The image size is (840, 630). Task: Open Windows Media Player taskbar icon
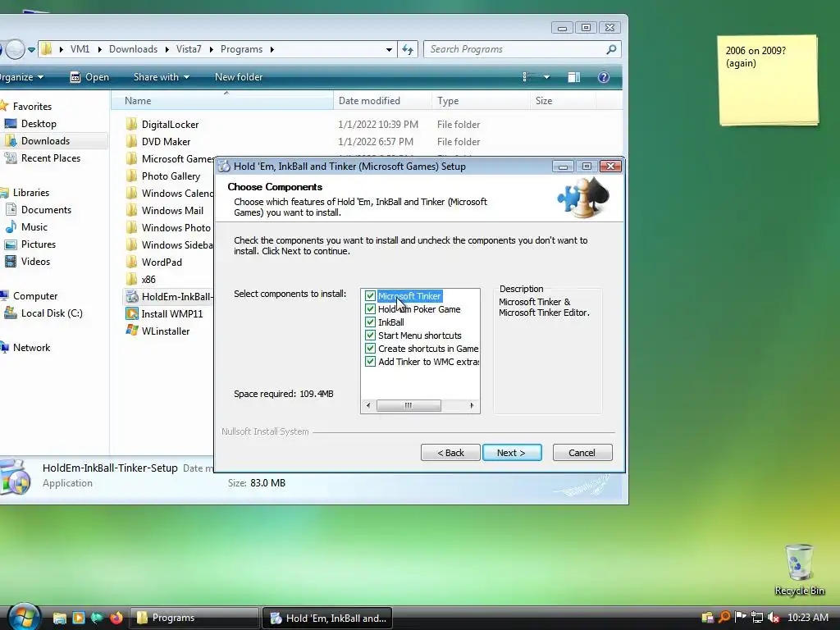click(79, 618)
